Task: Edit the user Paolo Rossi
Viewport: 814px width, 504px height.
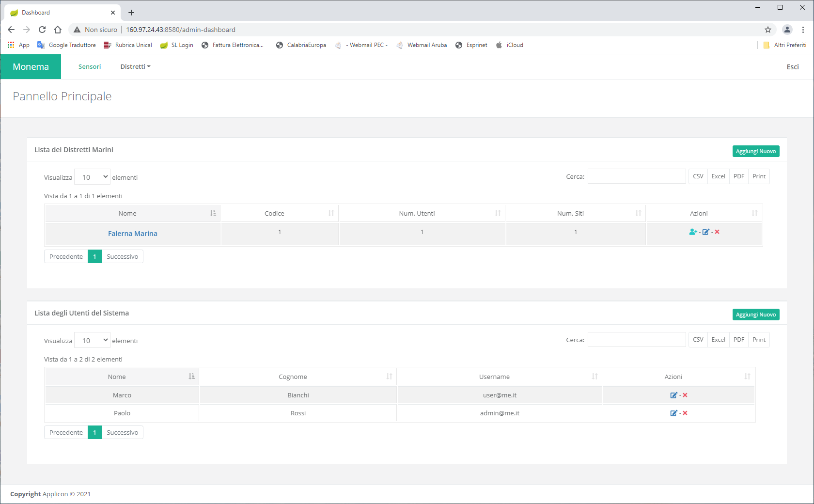Action: click(673, 413)
